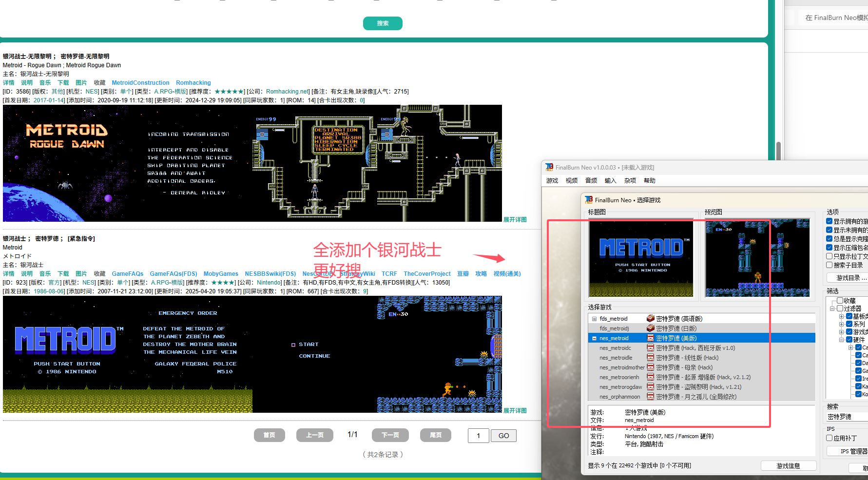Open the 杂项 menu
The width and height of the screenshot is (868, 480).
point(630,181)
